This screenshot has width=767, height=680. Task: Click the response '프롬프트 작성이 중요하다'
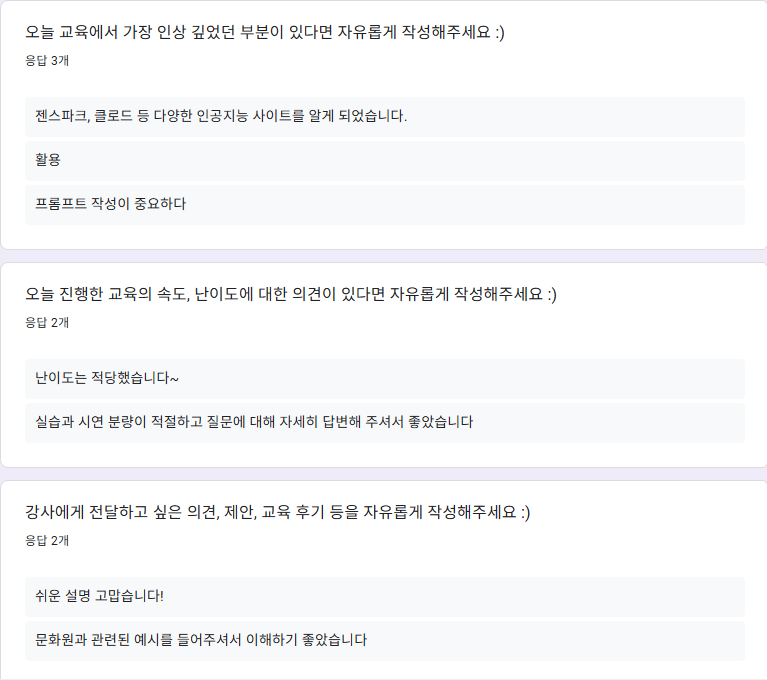(110, 204)
